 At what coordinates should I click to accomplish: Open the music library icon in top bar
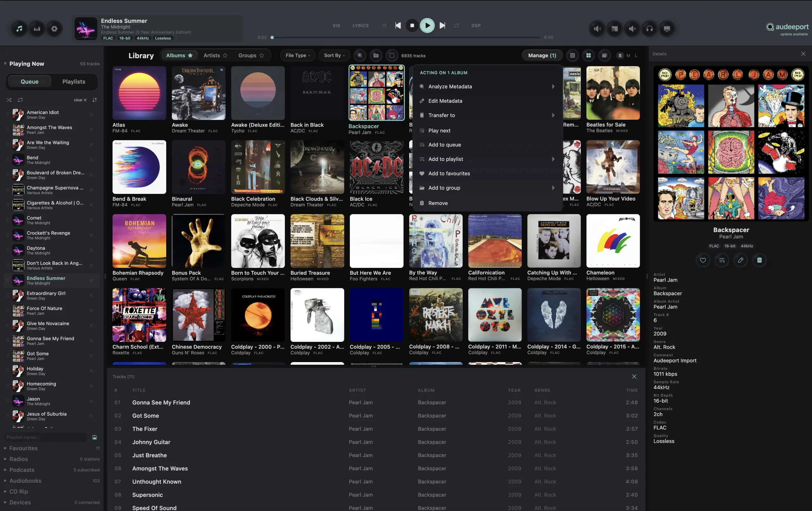20,29
